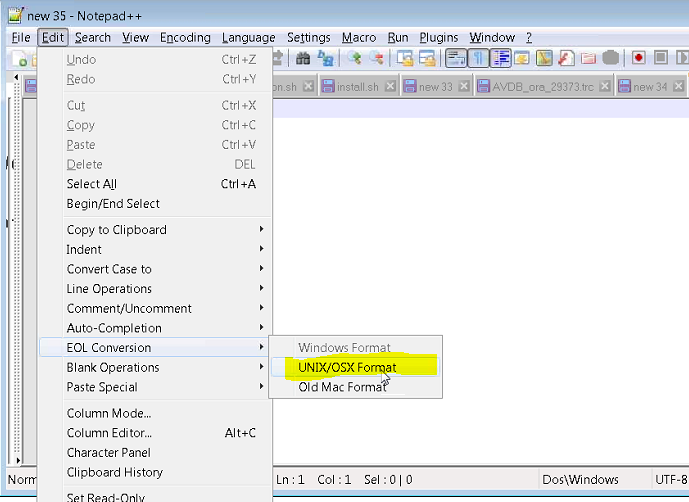Viewport: 689px width, 502px height.
Task: Click the Indent Guide toolbar icon
Action: tap(500, 60)
